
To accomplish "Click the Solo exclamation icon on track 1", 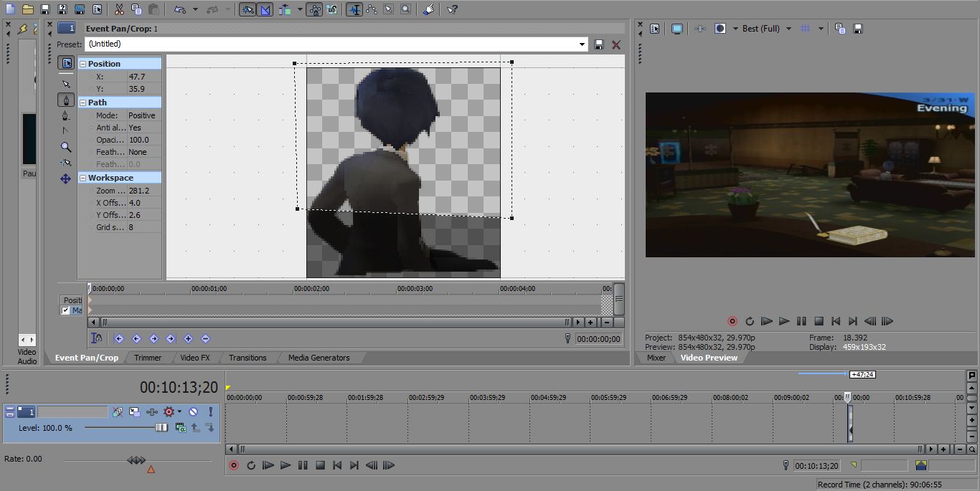I will tap(210, 411).
